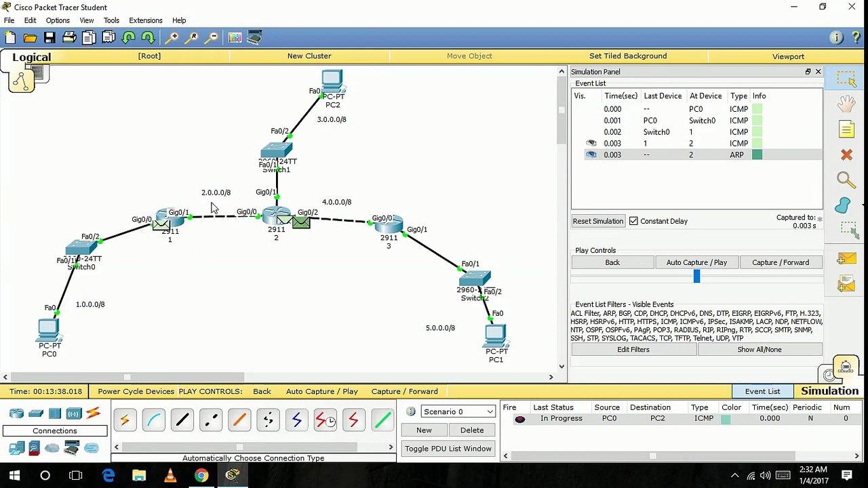Click the connections scroll right arrow

point(391,447)
